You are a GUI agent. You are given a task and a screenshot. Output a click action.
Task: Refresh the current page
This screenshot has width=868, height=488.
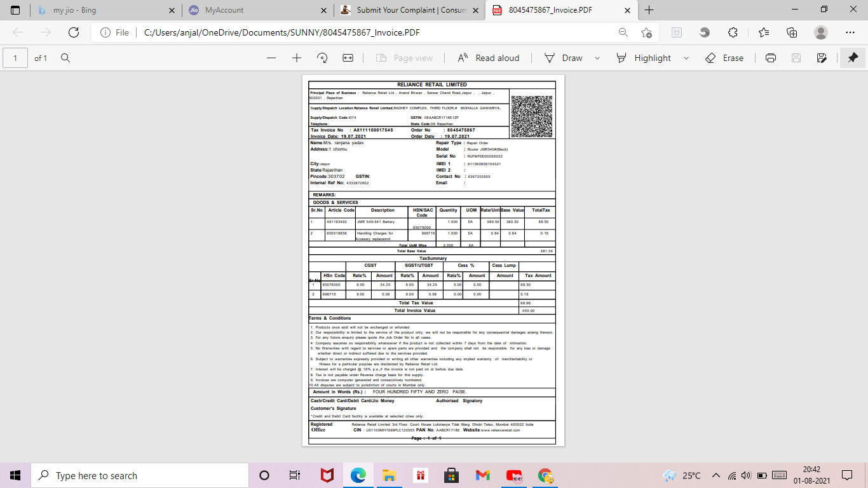point(73,32)
